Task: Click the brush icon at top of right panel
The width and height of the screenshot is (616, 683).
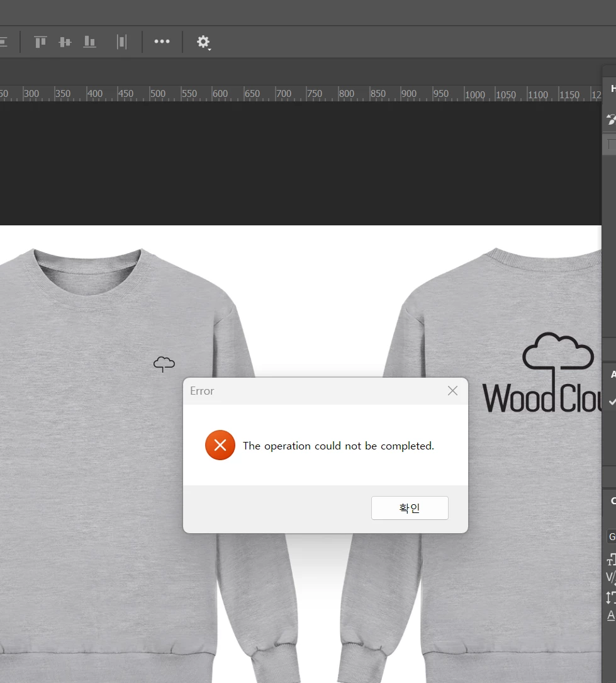Action: click(x=612, y=119)
